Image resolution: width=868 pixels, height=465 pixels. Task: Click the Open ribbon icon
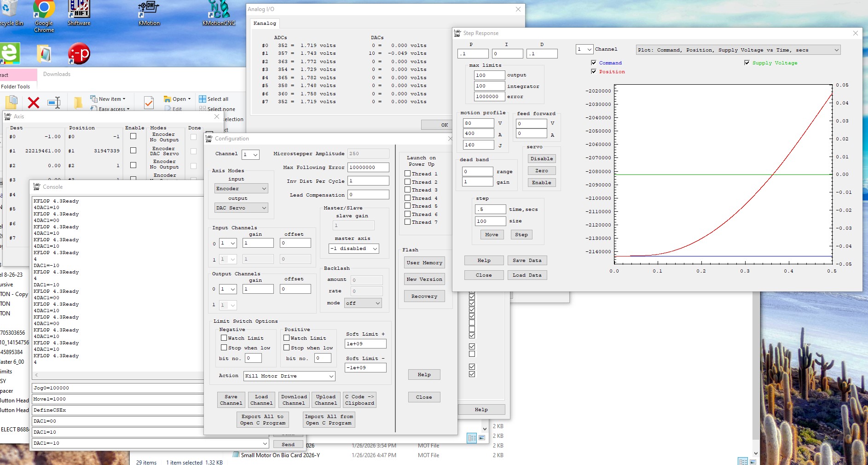168,99
